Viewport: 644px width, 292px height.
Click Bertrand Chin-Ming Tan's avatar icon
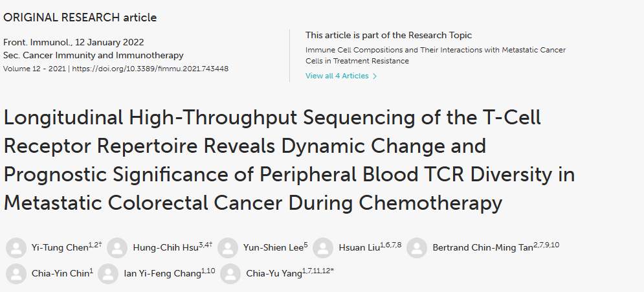click(417, 248)
